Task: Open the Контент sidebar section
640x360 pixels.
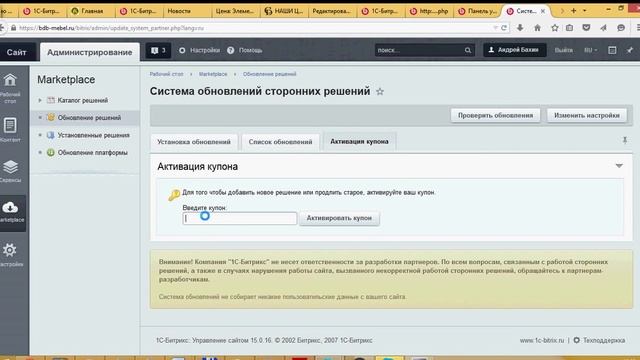Action: tap(10, 126)
